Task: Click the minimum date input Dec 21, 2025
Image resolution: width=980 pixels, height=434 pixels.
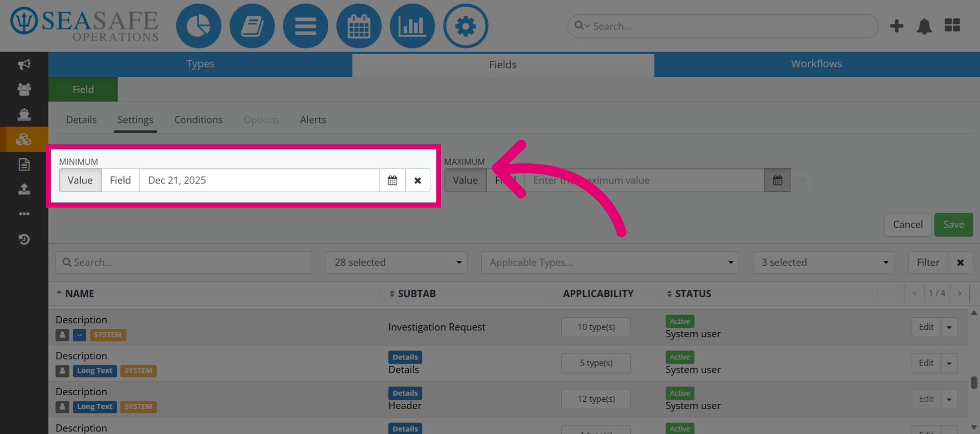Action: click(x=259, y=181)
